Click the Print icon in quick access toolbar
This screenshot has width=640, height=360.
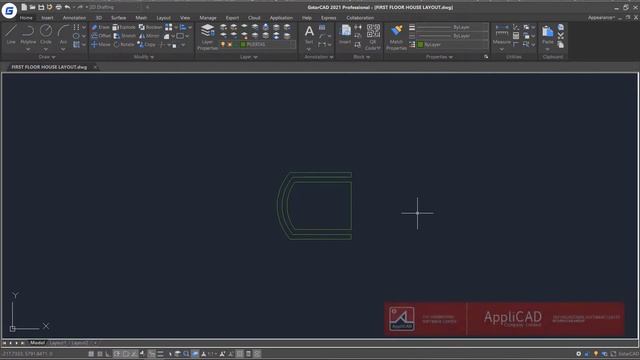(58, 7)
